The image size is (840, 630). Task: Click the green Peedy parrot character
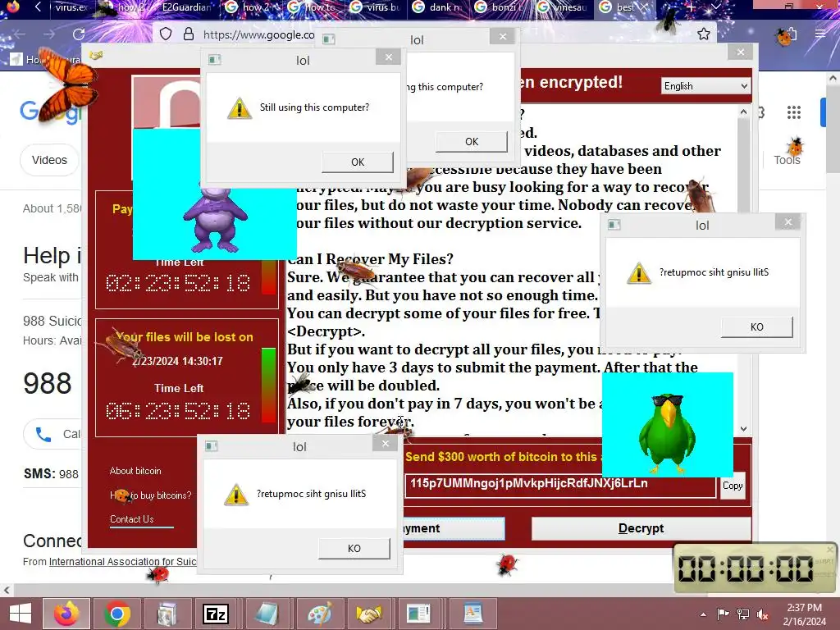[668, 433]
